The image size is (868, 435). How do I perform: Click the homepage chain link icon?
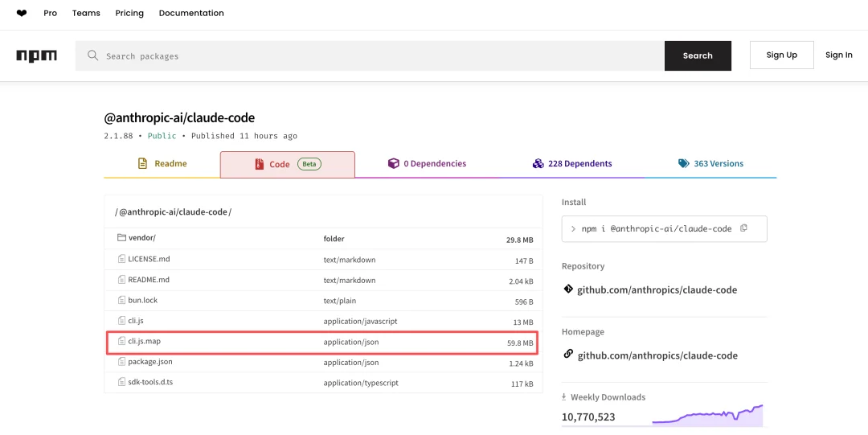point(568,355)
